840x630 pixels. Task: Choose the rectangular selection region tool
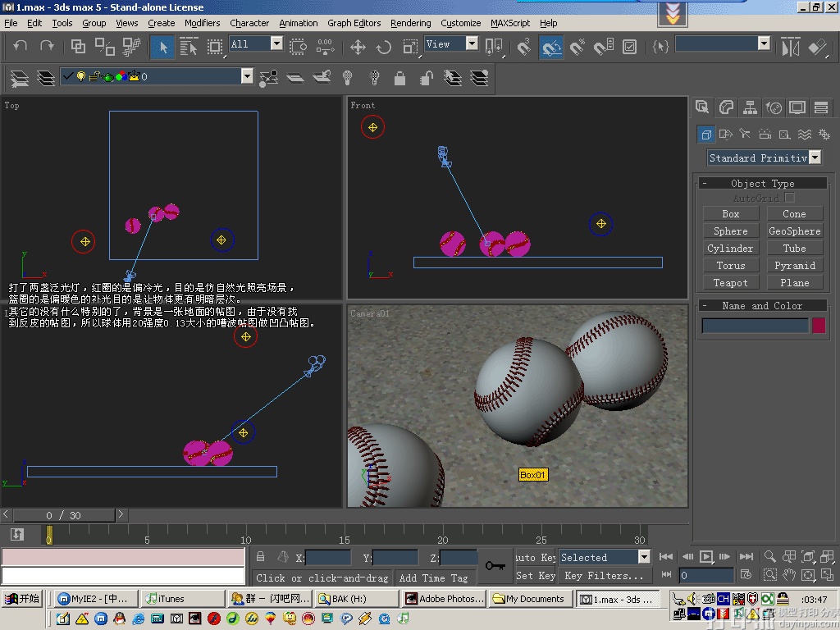coord(215,47)
